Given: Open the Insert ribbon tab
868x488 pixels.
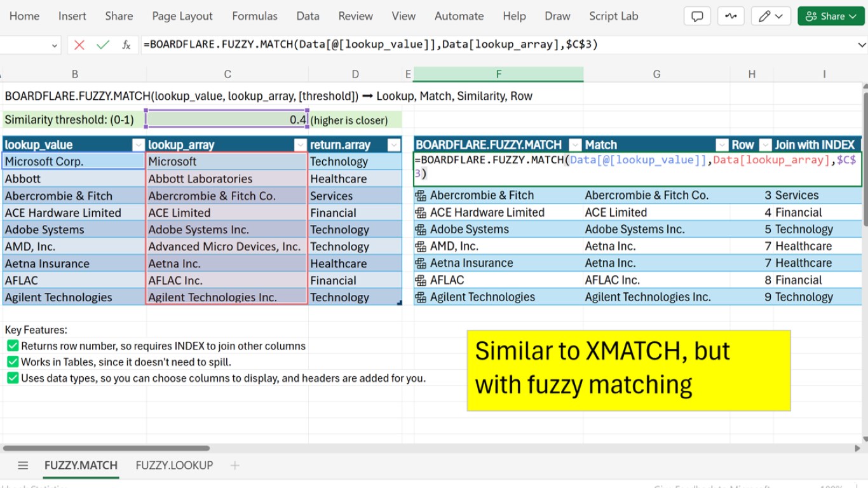Looking at the screenshot, I should tap(72, 17).
